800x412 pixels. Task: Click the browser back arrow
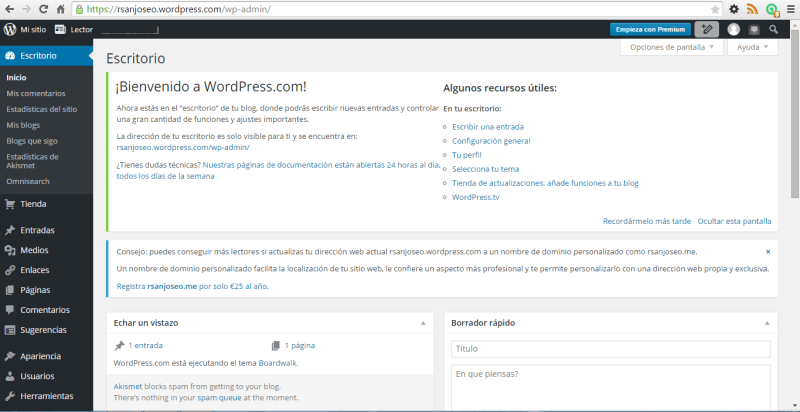tap(9, 9)
